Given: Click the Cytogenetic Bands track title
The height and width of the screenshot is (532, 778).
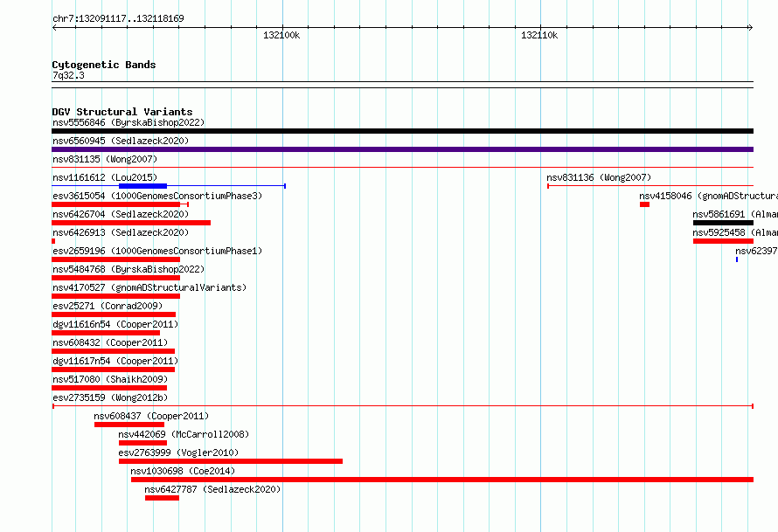Looking at the screenshot, I should (104, 65).
